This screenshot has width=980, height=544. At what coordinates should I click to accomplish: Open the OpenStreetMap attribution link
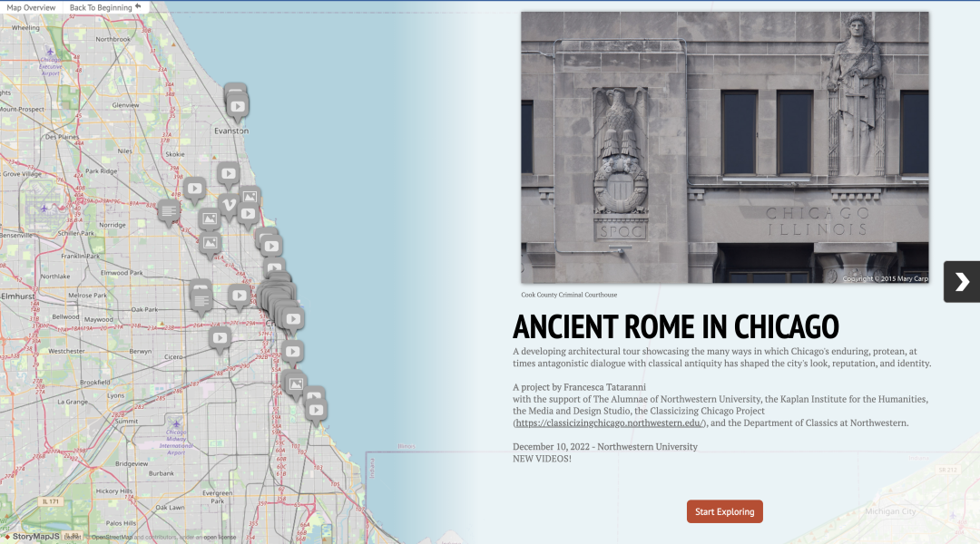click(x=112, y=537)
